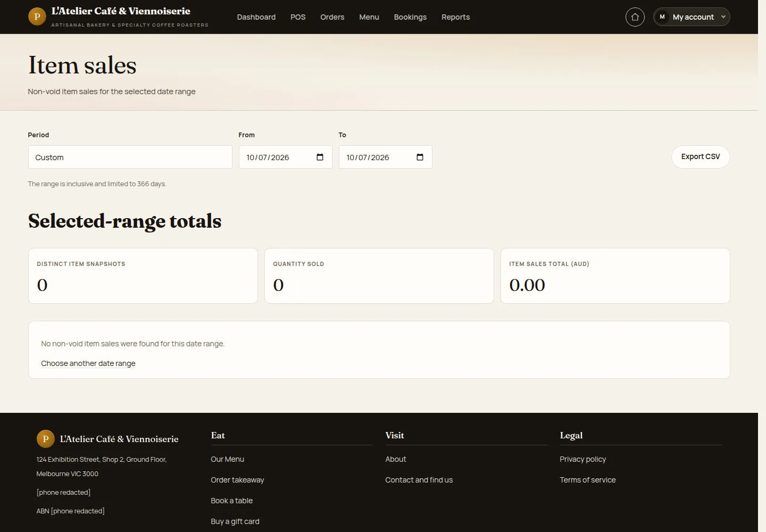Open Contact and find us link
This screenshot has width=766, height=532.
(419, 480)
